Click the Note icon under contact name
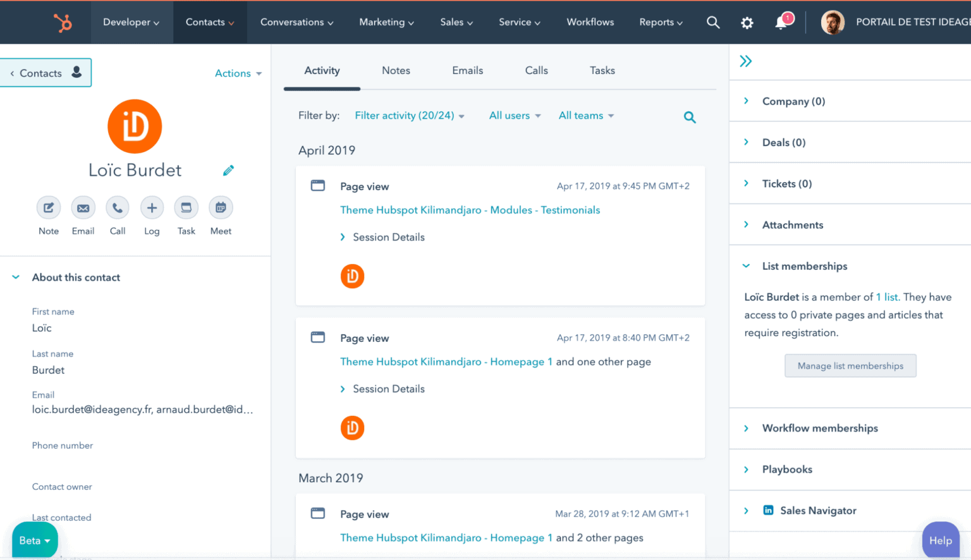 coord(49,208)
